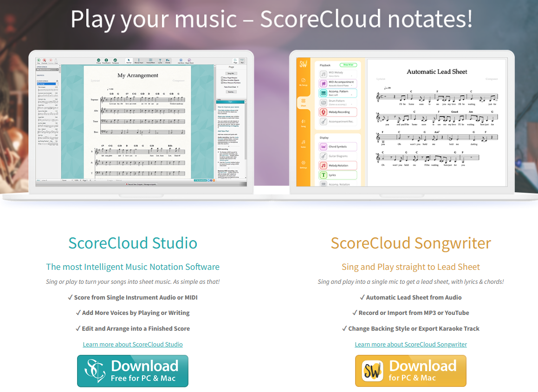Click the Replace icon in Studio toolbar
The height and width of the screenshot is (392, 538).
coord(51,60)
